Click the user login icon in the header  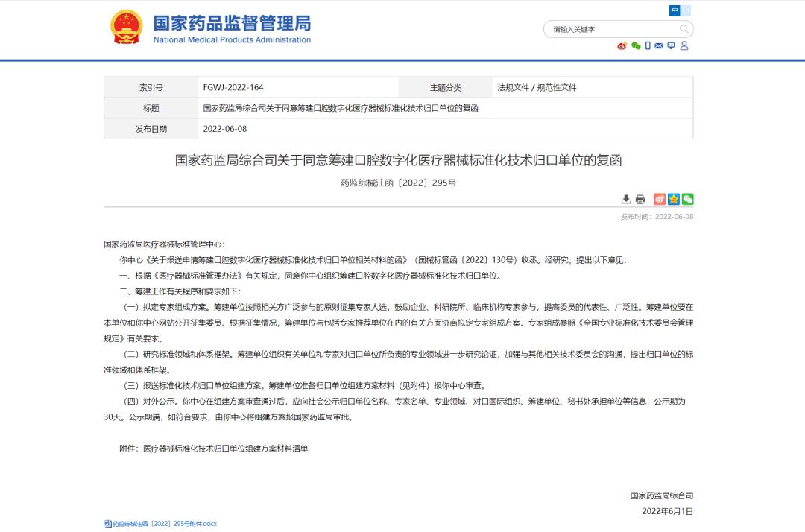point(684,46)
